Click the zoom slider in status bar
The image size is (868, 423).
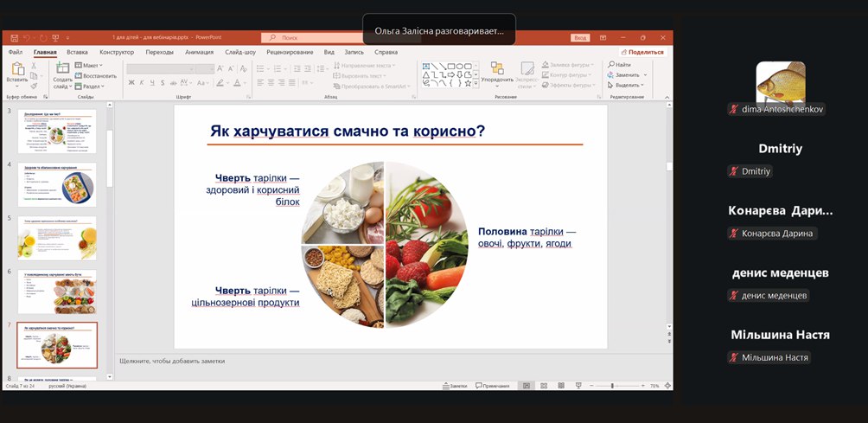tap(614, 386)
